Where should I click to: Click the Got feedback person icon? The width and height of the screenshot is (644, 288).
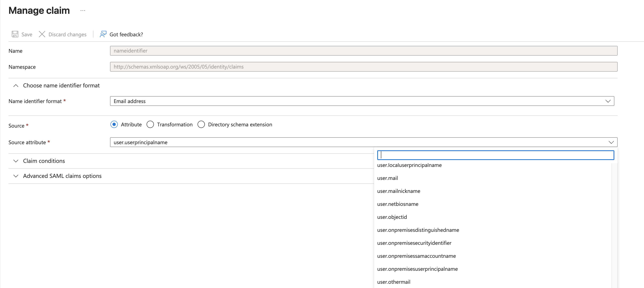coord(103,34)
